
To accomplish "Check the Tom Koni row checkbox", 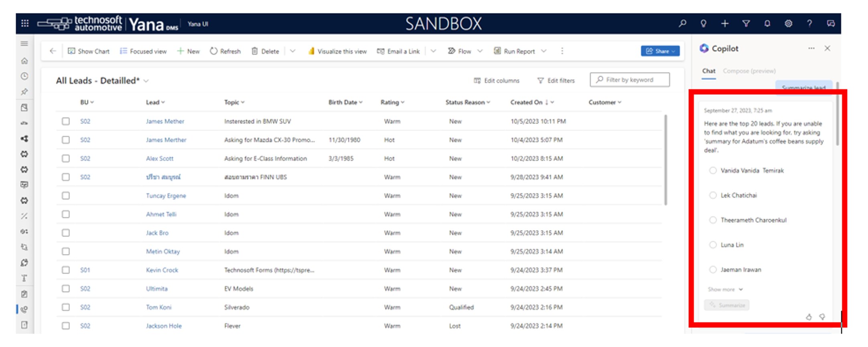I will (66, 307).
